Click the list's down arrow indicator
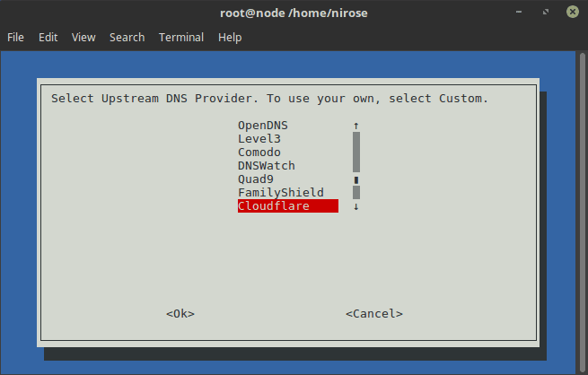 pyautogui.click(x=356, y=206)
